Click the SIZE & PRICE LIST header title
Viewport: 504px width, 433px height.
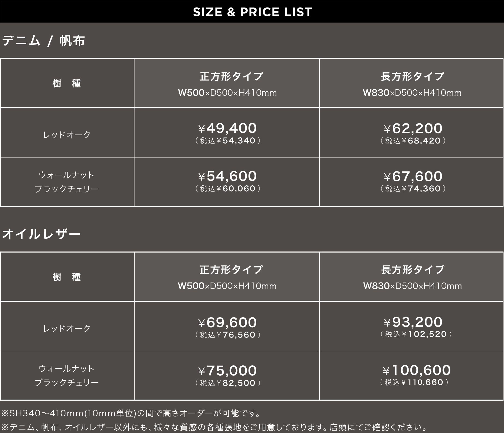click(x=252, y=12)
